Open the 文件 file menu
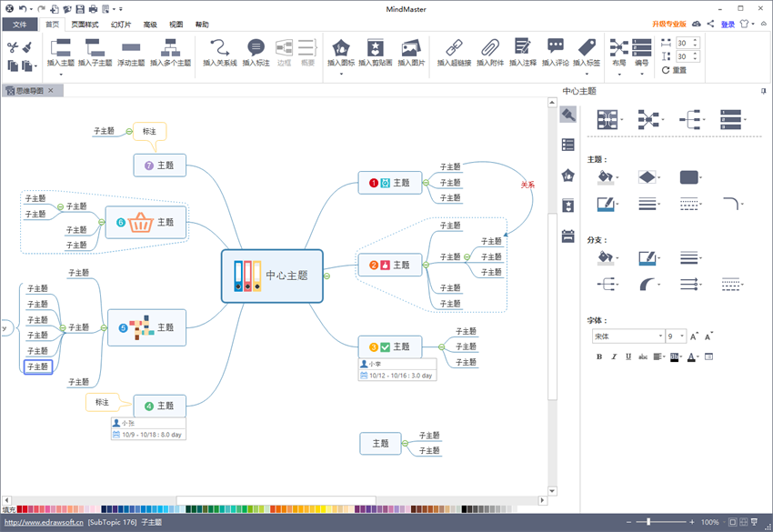Image resolution: width=773 pixels, height=532 pixels. 19,25
